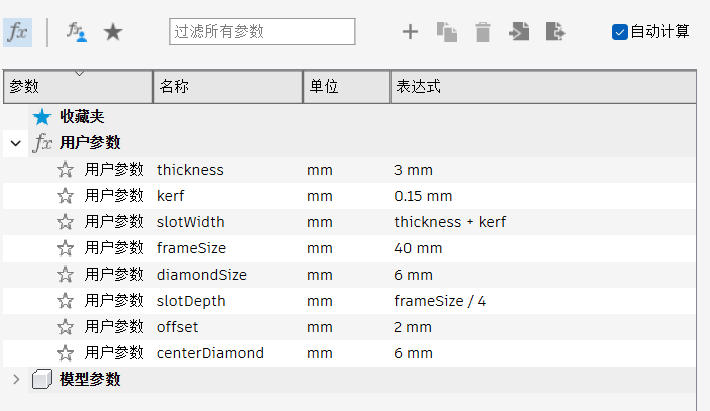This screenshot has height=411, width=710.
Task: Click the import parameters icon
Action: (519, 32)
